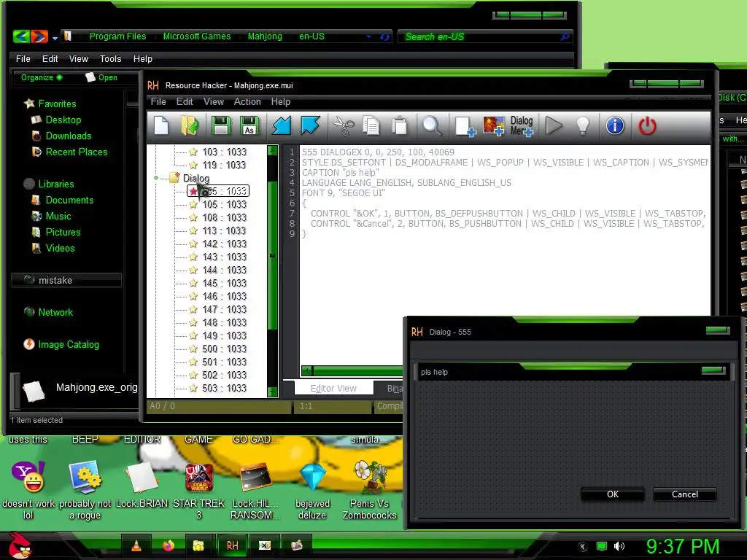Click the Paste clipboard icon
The width and height of the screenshot is (747, 560).
399,125
